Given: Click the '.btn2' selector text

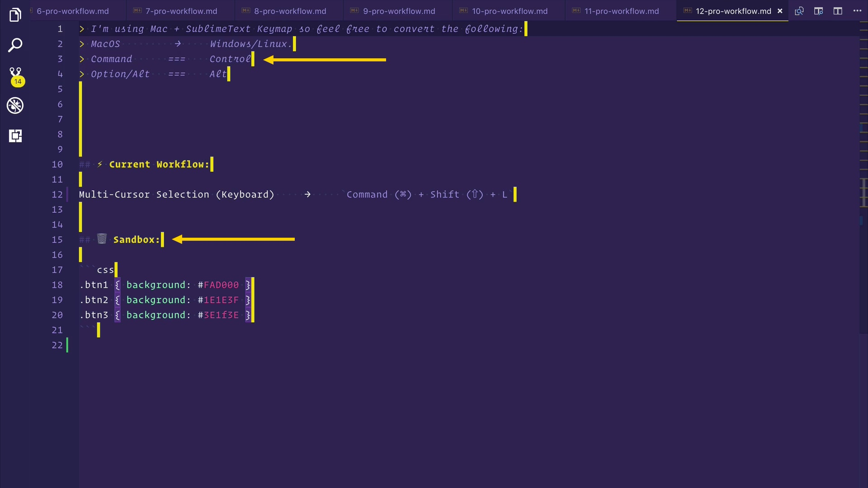Looking at the screenshot, I should click(x=94, y=300).
